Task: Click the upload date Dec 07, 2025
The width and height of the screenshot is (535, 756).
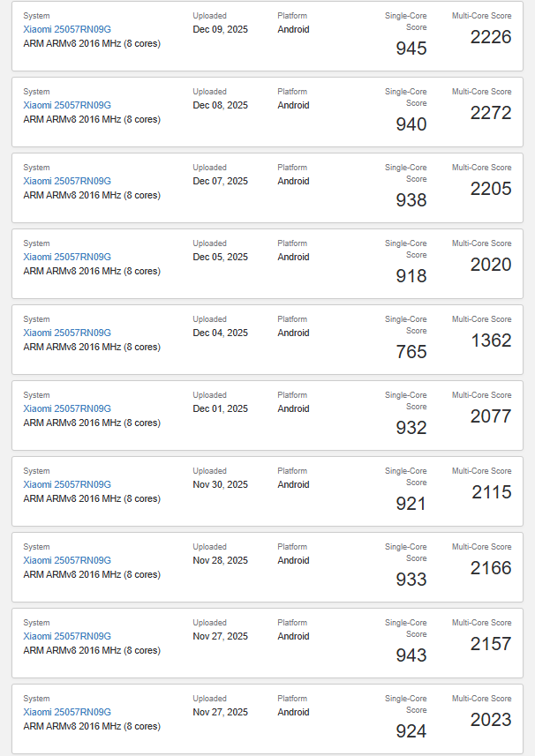Action: pyautogui.click(x=220, y=181)
